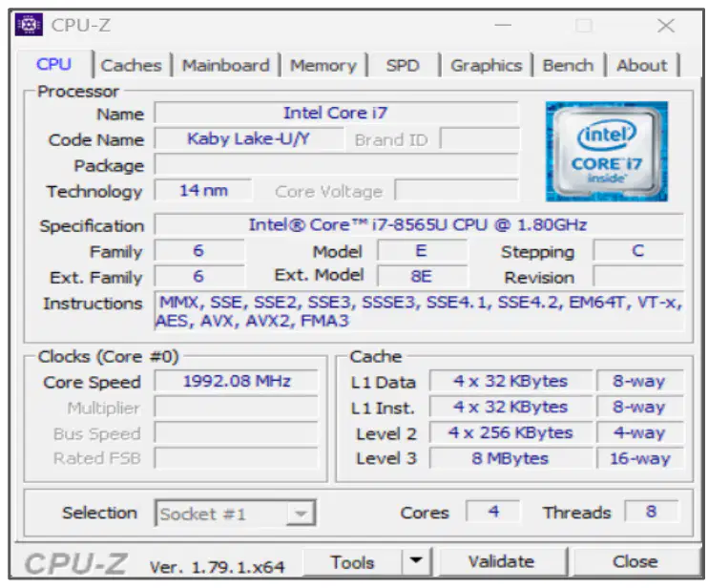Click the Ext. Model value 8E
The image size is (708, 588).
pos(422,276)
